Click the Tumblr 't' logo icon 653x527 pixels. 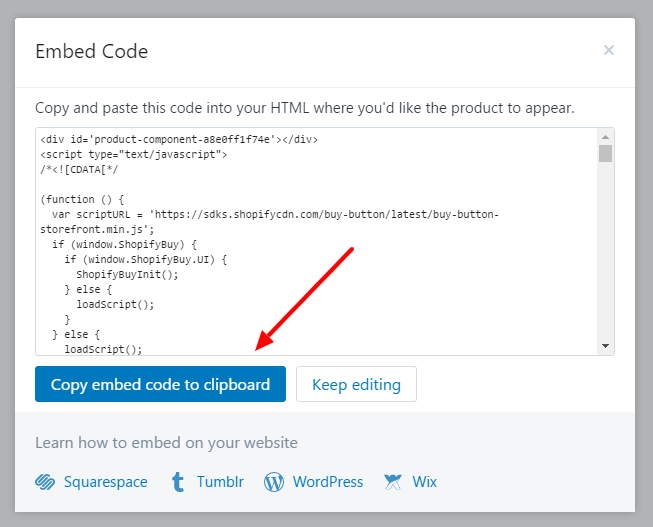177,482
